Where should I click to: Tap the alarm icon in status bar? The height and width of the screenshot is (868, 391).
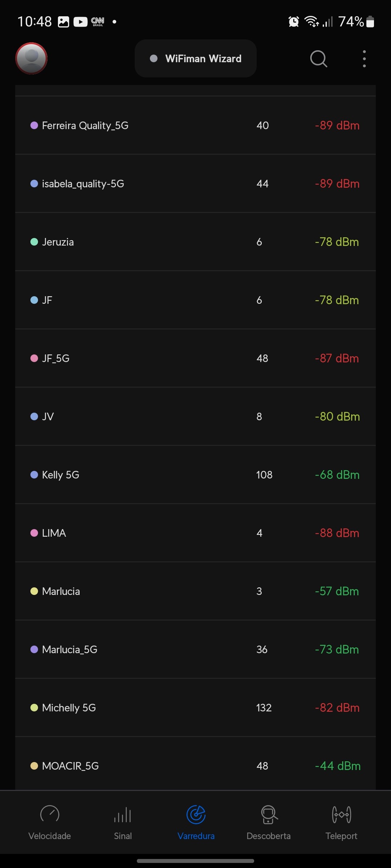(294, 22)
